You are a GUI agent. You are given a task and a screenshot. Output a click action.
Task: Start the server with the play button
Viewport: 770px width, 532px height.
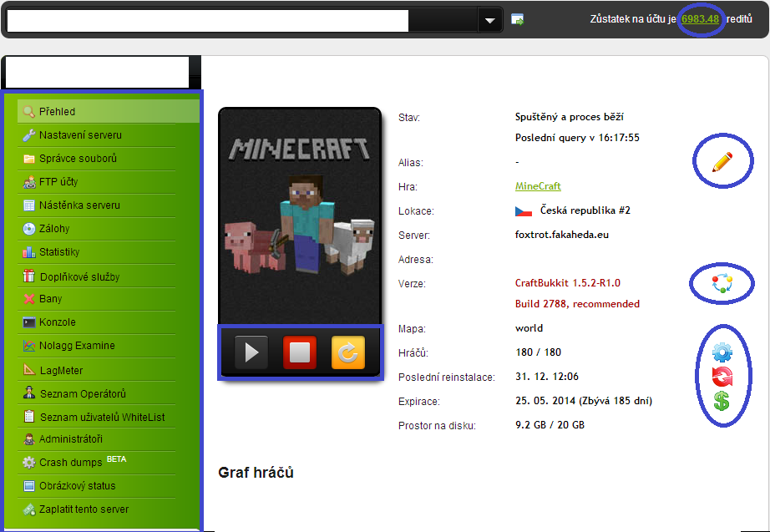pyautogui.click(x=251, y=352)
